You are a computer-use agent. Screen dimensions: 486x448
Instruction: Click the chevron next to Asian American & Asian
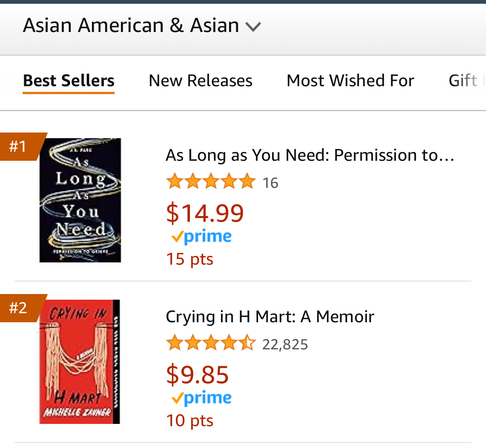pyautogui.click(x=253, y=26)
